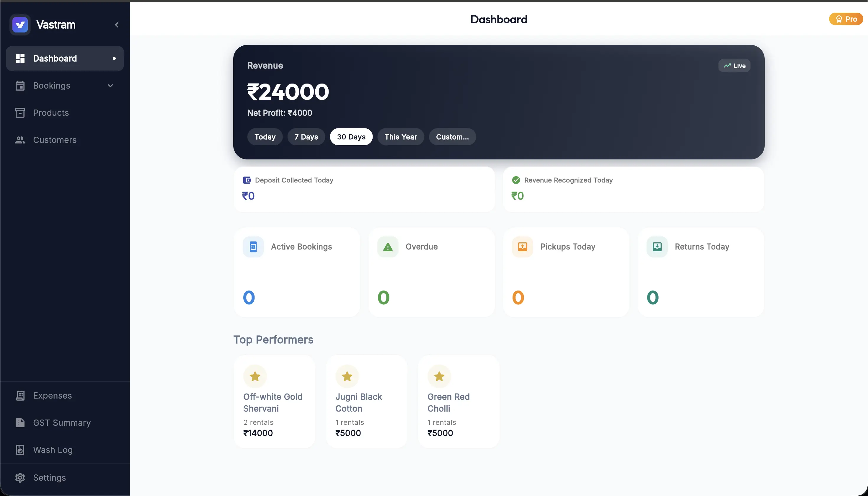Click the Bookings calendar icon
This screenshot has width=868, height=496.
coord(20,86)
